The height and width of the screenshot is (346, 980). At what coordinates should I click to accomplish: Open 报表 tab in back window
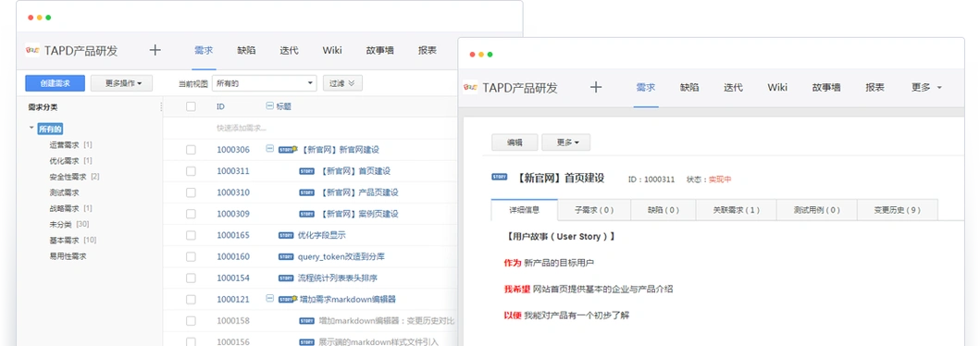[x=427, y=51]
